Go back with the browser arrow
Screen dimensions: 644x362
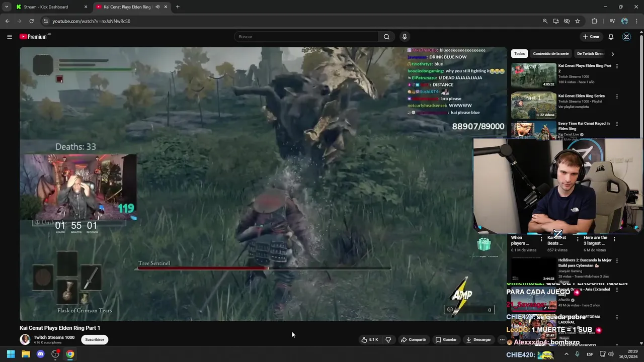coord(7,21)
